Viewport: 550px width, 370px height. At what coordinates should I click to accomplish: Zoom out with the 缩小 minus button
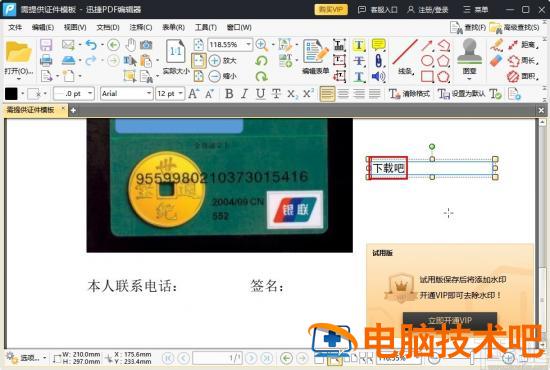223,76
